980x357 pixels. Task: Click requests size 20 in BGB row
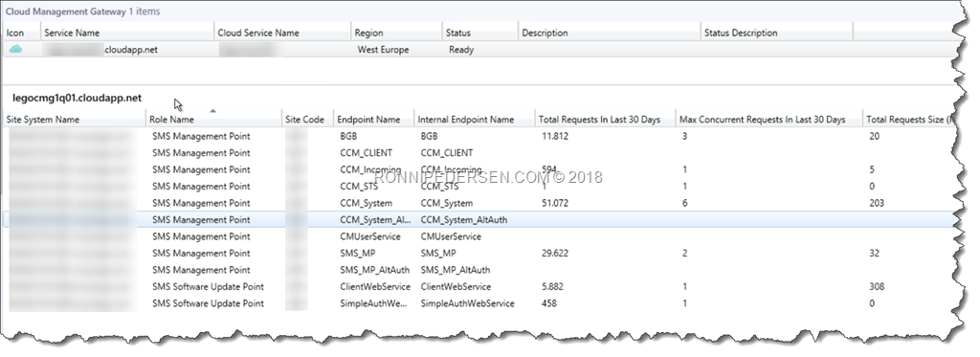[x=874, y=136]
